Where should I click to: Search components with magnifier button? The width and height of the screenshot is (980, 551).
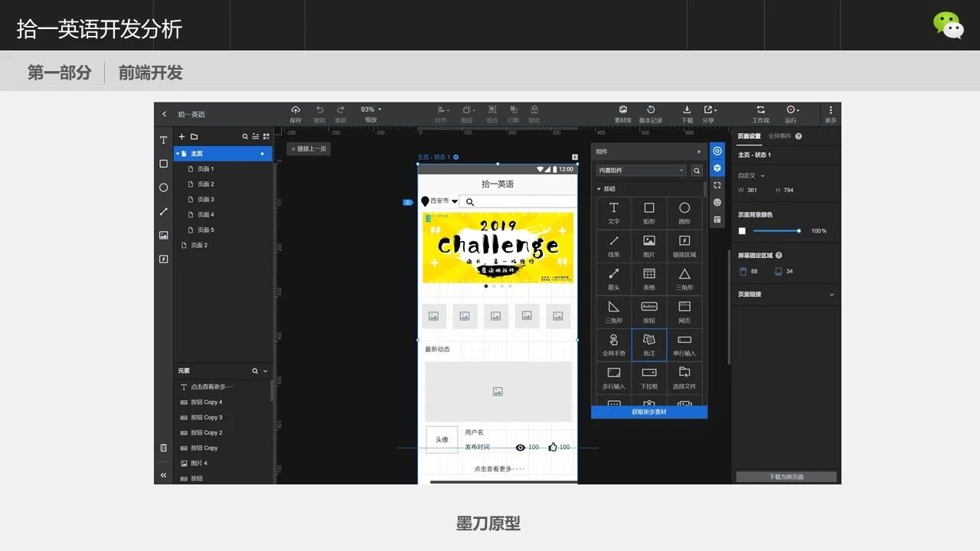coord(697,171)
